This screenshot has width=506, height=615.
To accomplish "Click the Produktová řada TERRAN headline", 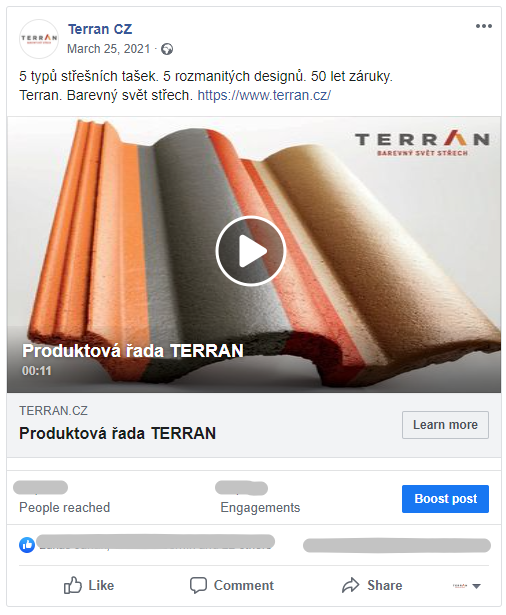I will (117, 433).
